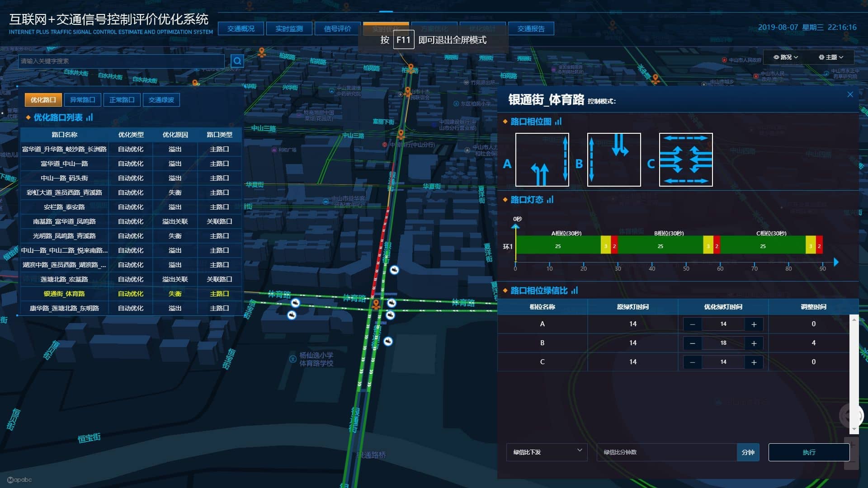This screenshot has height=488, width=868.
Task: Select phase C diagram thumbnail
Action: pyautogui.click(x=686, y=160)
